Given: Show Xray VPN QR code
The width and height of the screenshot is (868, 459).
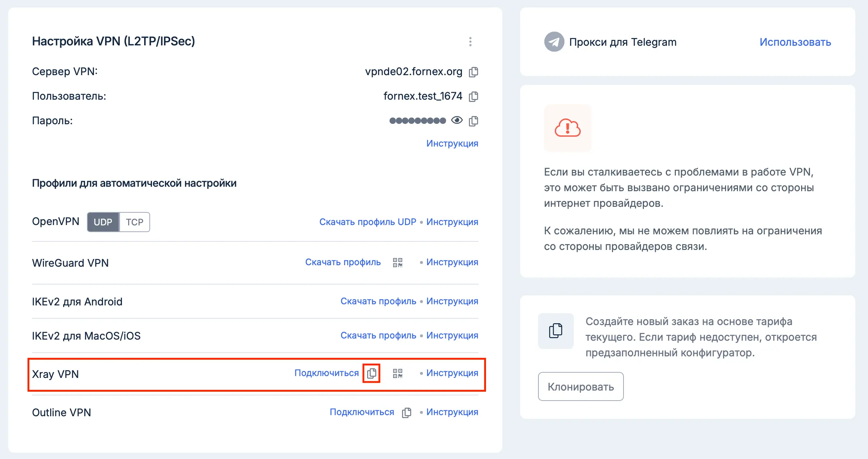Looking at the screenshot, I should [398, 373].
